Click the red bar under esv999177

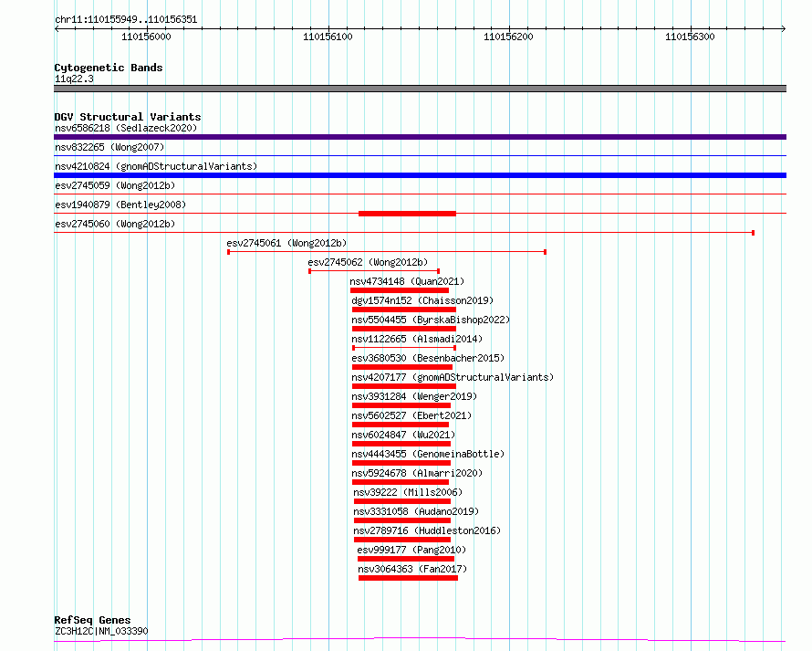coord(405,559)
